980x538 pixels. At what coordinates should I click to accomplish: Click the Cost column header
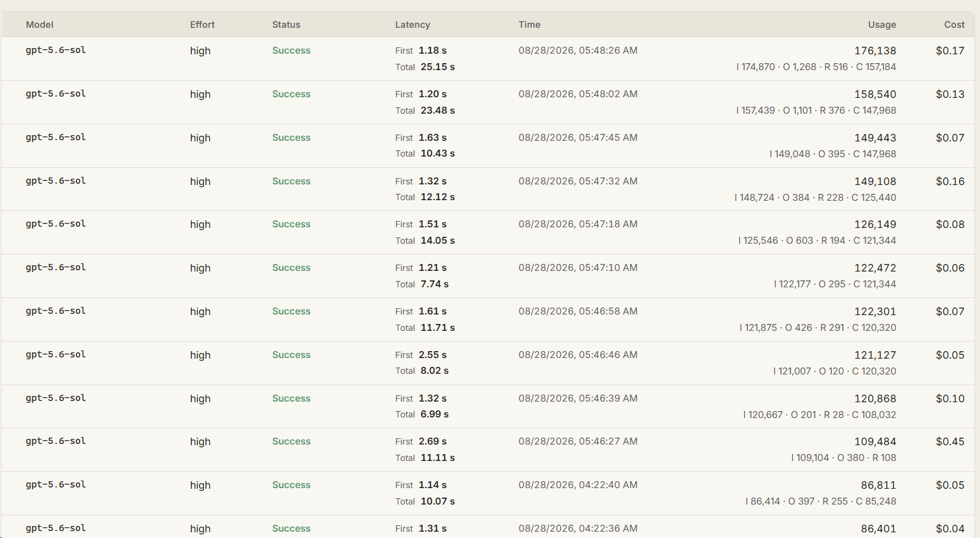[954, 25]
